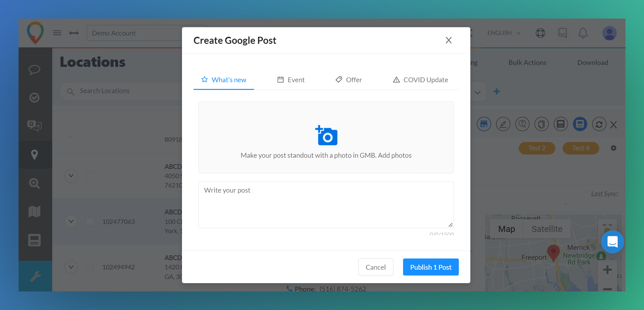Open the user profile avatar
Viewport: 644px width, 310px height.
click(609, 33)
